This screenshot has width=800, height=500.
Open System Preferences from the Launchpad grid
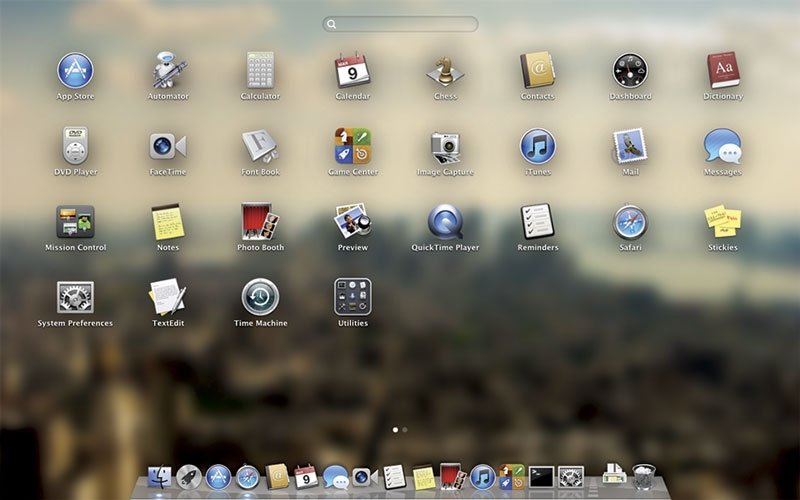point(76,297)
